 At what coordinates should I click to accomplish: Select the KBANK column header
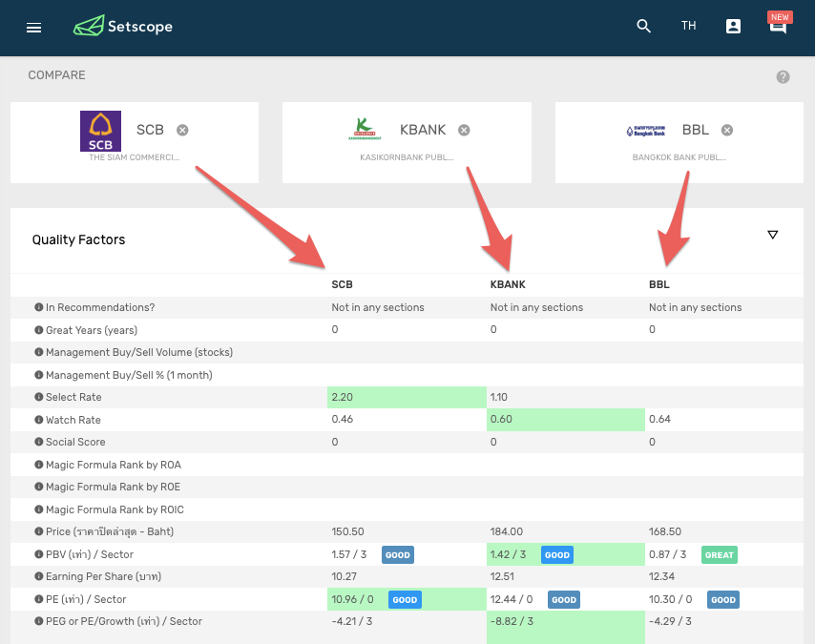tap(508, 284)
